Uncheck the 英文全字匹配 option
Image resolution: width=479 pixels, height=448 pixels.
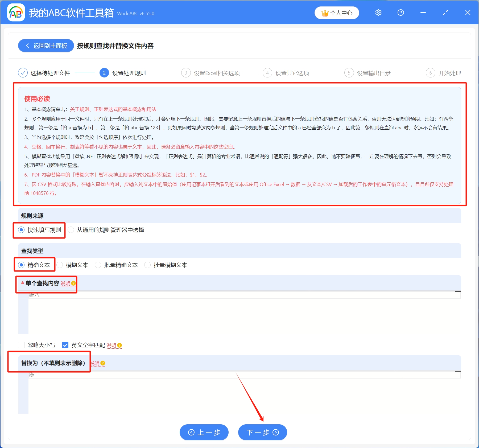pyautogui.click(x=65, y=345)
